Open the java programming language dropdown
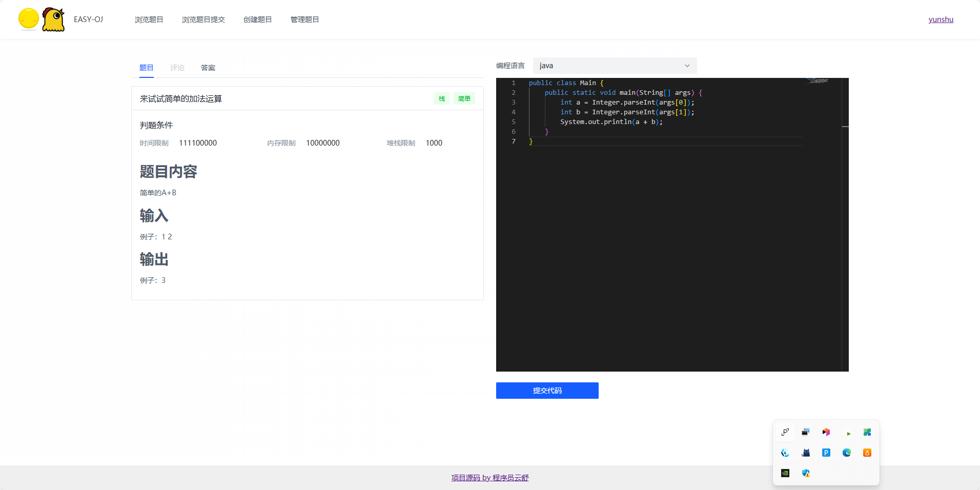The image size is (980, 490). 614,66
